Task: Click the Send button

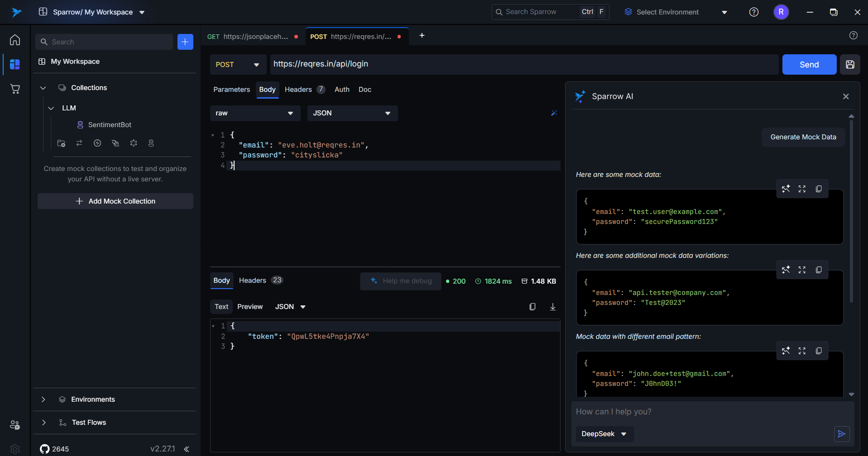Action: point(809,64)
